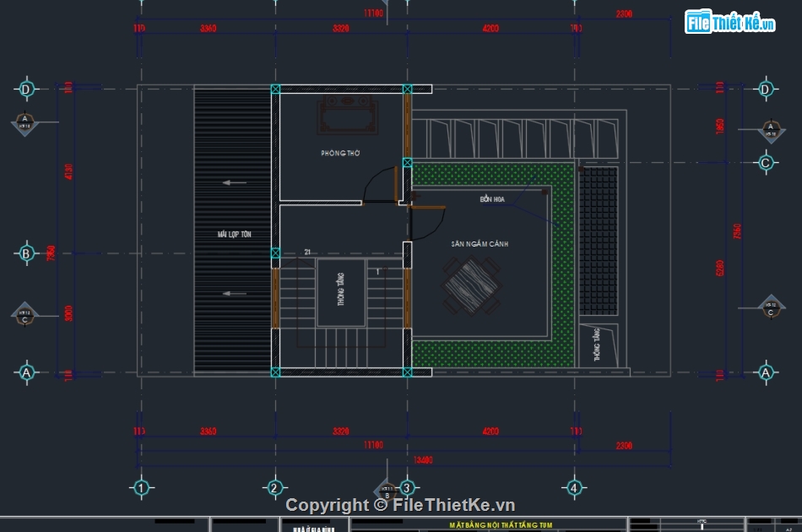Select grid bubble 3 at bottom
This screenshot has width=802, height=532.
coord(407,488)
